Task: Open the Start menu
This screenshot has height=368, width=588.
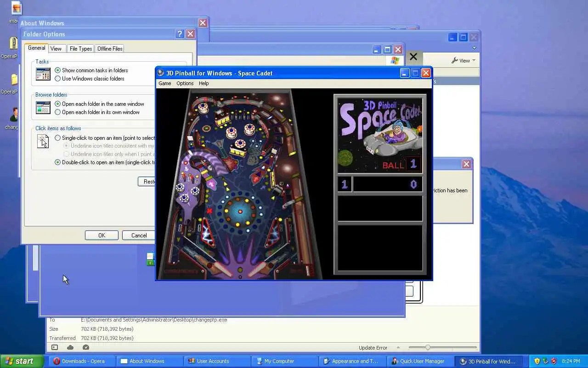Action: click(22, 361)
